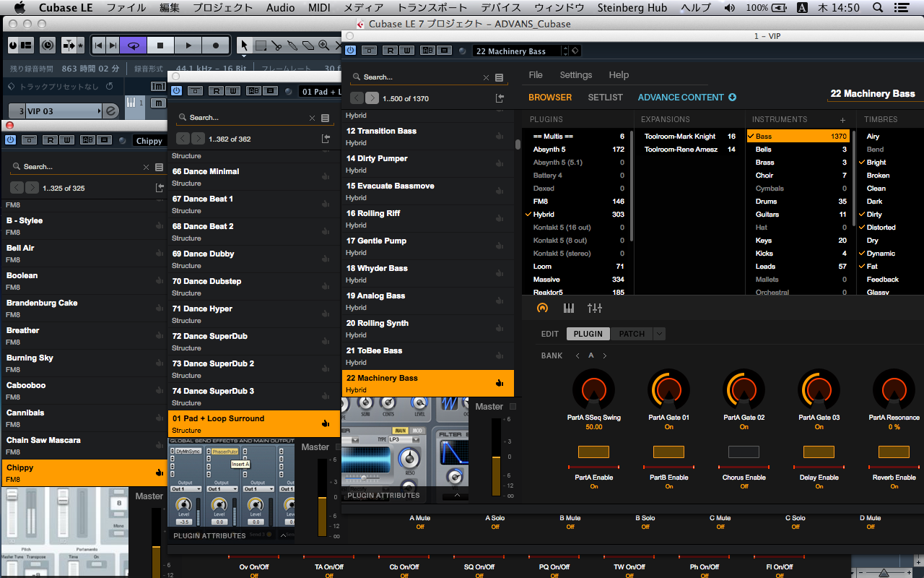Open the mixer faders icon in VIP

[x=595, y=308]
